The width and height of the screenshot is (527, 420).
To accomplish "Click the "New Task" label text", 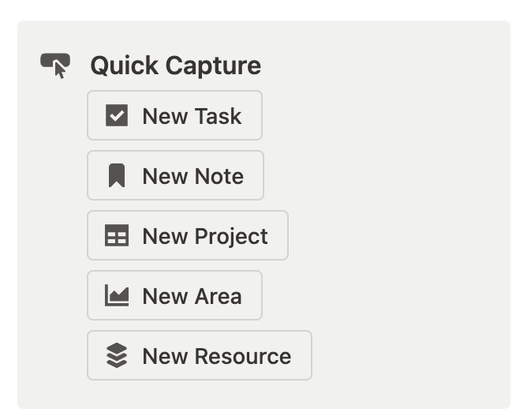I will 192,116.
